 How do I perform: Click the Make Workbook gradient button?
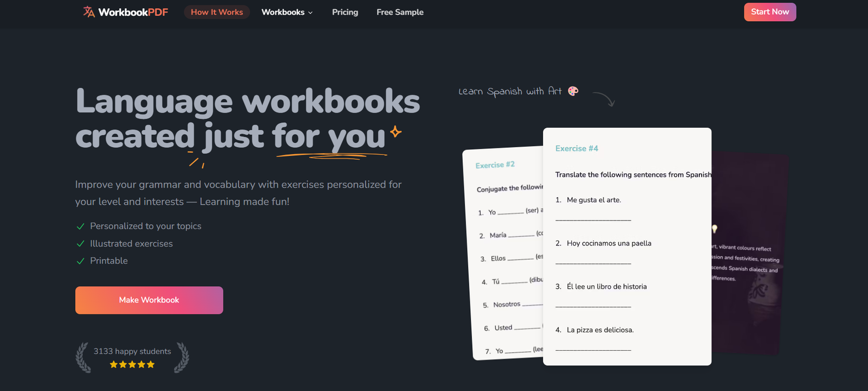(149, 300)
